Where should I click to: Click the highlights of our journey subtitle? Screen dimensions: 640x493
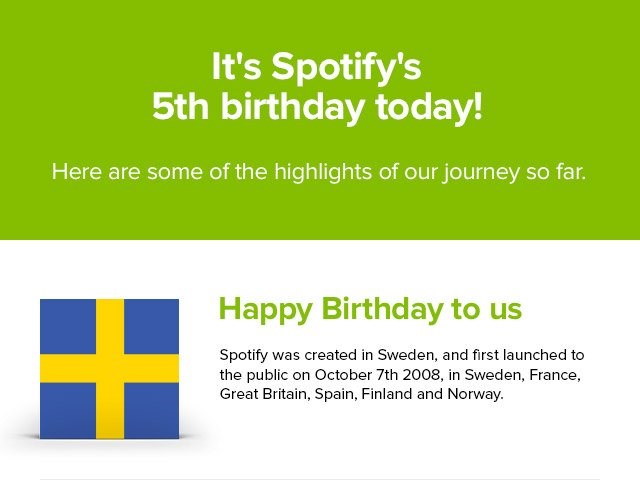pos(319,172)
